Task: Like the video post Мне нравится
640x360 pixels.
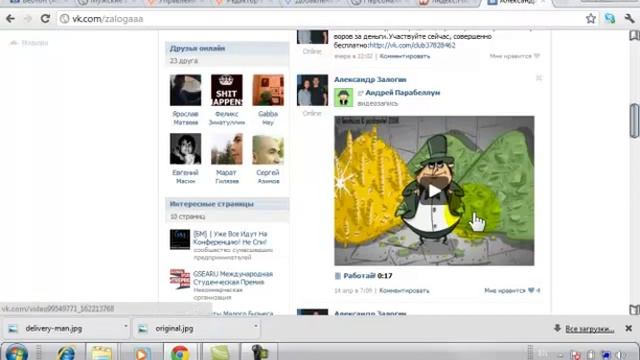Action: 512,291
